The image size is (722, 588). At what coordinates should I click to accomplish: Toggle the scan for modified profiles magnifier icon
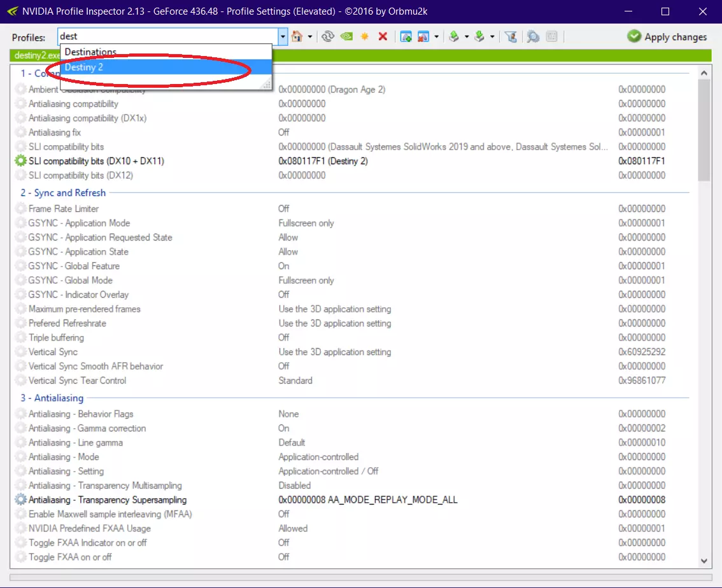[533, 36]
